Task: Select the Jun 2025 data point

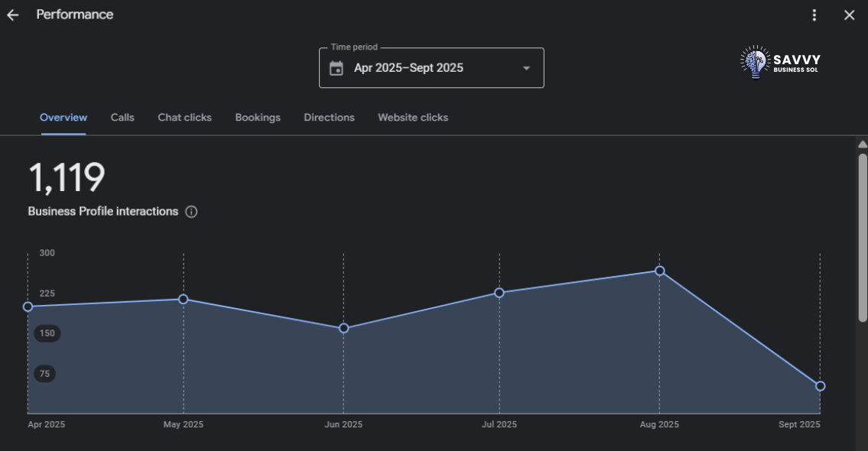Action: click(x=344, y=328)
